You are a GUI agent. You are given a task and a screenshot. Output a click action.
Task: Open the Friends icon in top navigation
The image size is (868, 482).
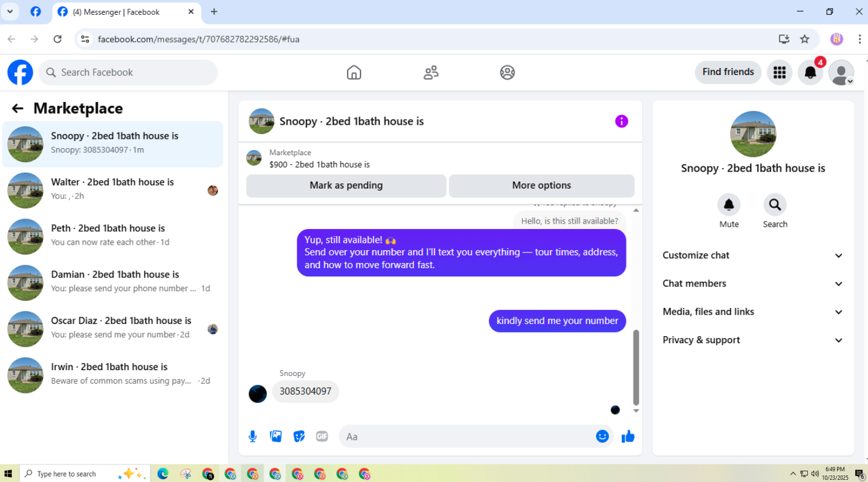tap(431, 72)
